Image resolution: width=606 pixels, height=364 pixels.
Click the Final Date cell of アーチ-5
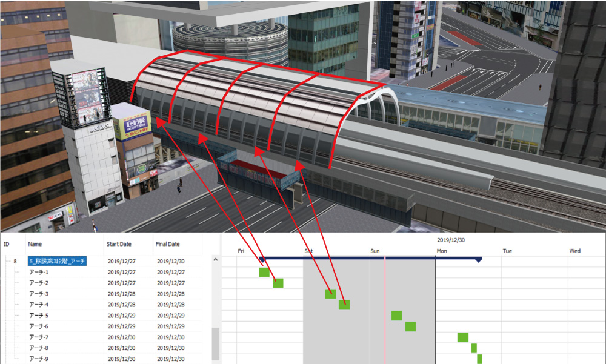tap(171, 316)
